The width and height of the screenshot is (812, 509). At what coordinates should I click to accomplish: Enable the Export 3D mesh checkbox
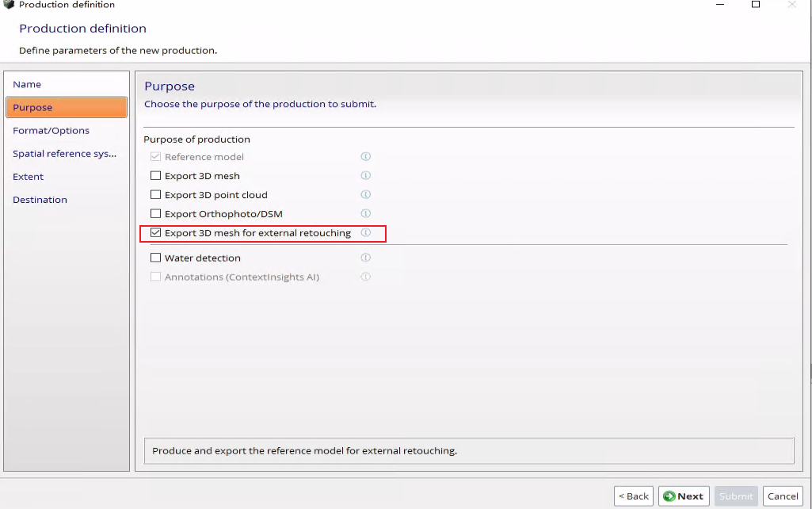[156, 176]
